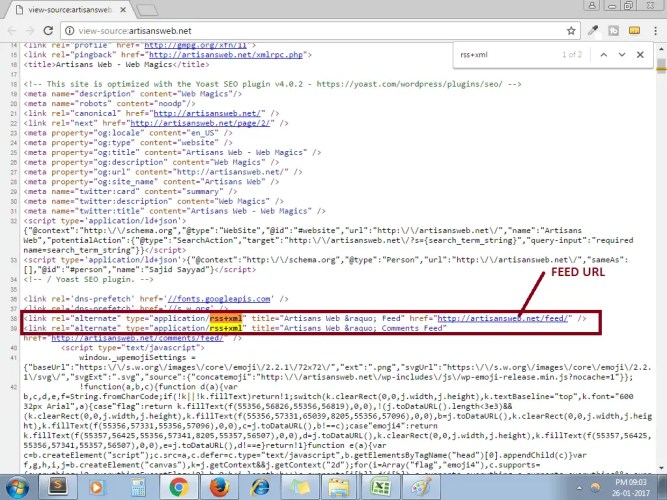Open the color picker eyedropper extension
Viewport: 667px width, 500px height.
[593, 31]
